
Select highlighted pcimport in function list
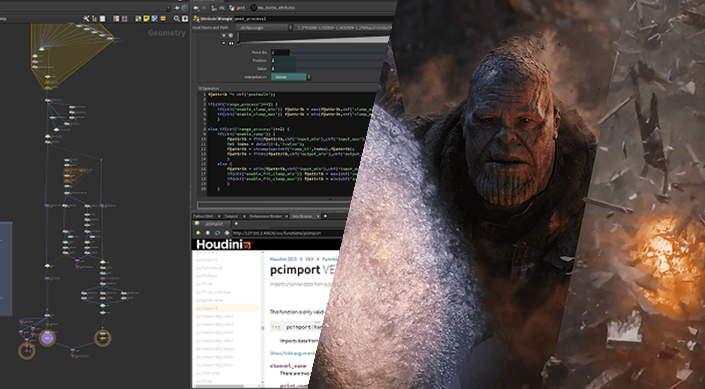(x=228, y=308)
